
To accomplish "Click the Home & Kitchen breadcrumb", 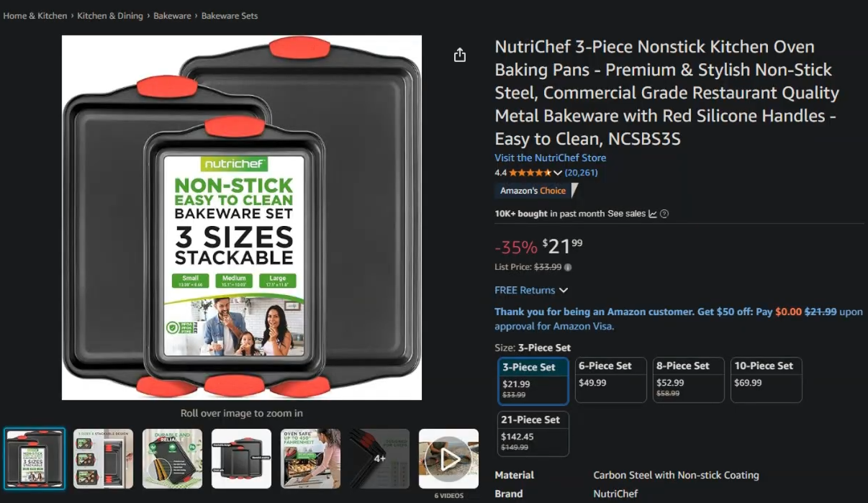I will click(35, 16).
